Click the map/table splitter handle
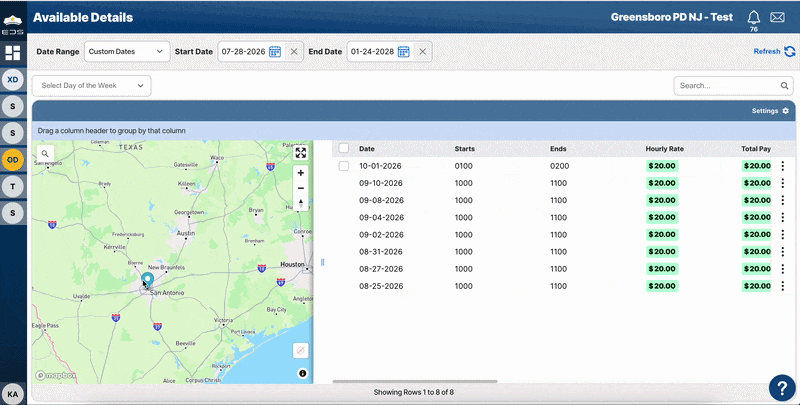Viewport: 800px width, 405px height. (x=322, y=262)
